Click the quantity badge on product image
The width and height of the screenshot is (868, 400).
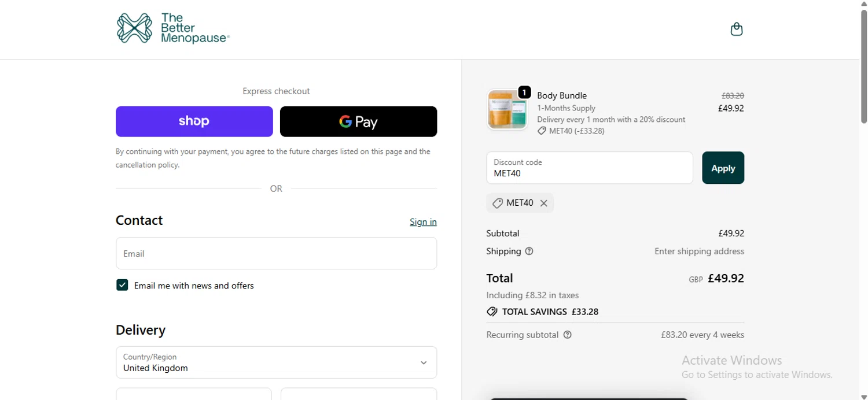pyautogui.click(x=524, y=92)
